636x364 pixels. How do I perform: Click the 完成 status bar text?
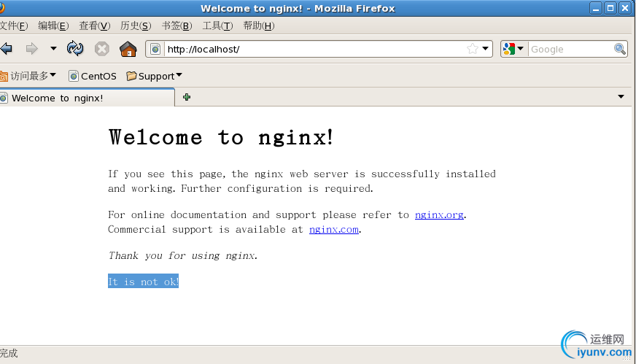coord(9,353)
